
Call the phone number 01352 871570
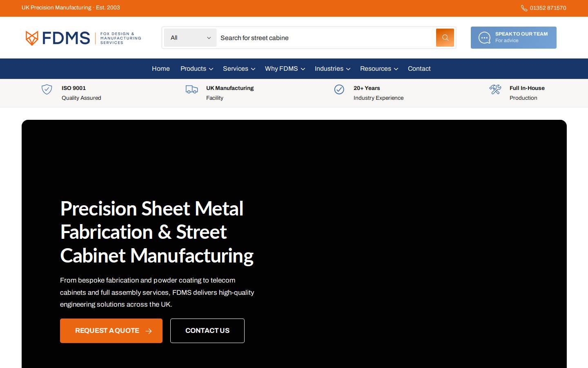tap(548, 8)
